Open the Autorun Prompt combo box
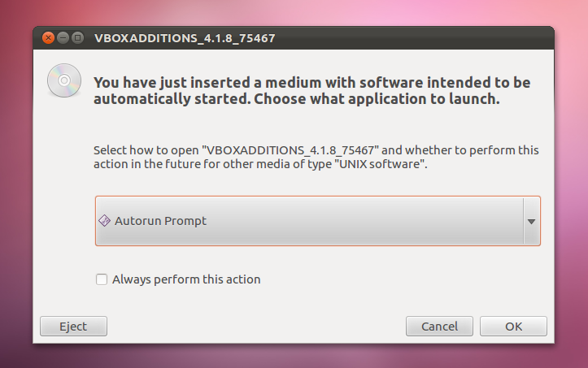Image resolution: width=588 pixels, height=368 pixels. click(318, 221)
